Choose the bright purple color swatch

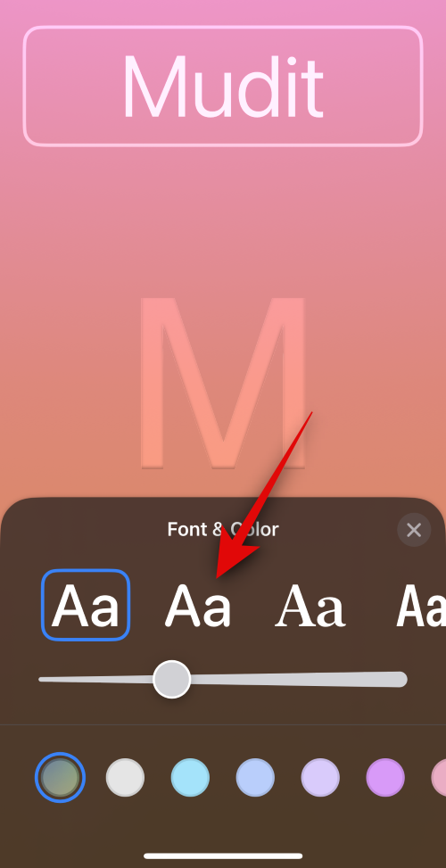point(385,777)
